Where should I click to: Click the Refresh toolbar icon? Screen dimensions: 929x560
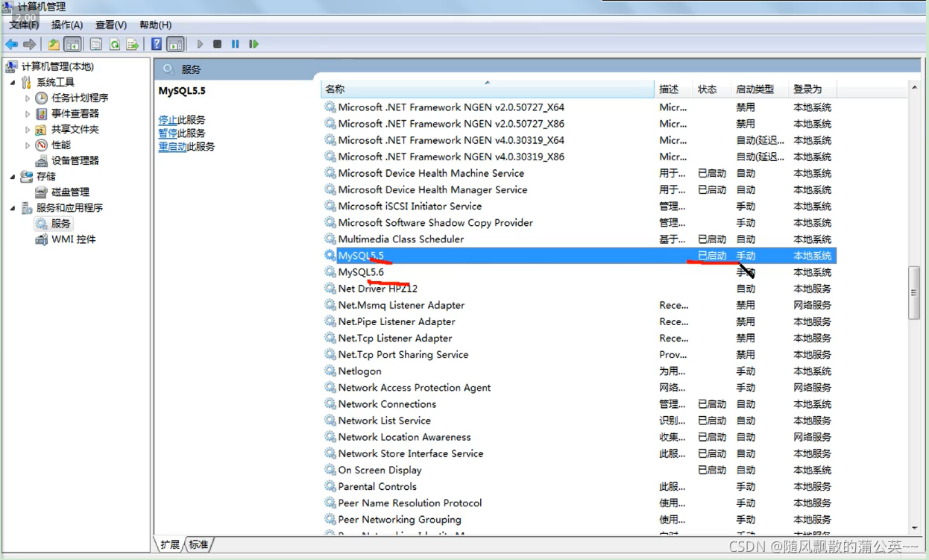(x=114, y=44)
